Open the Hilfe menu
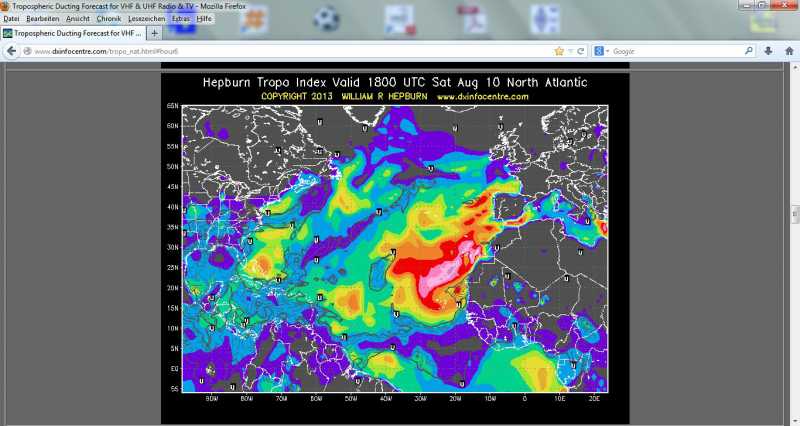This screenshot has height=426, width=800. (205, 19)
